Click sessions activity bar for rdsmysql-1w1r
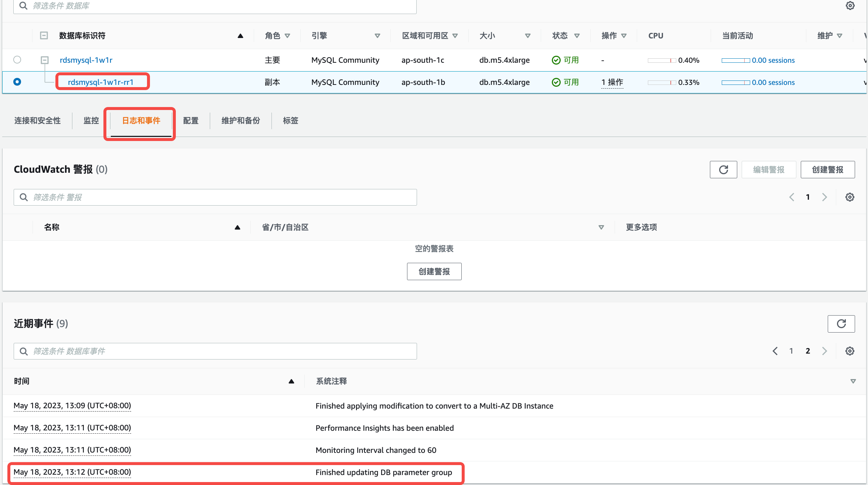The image size is (868, 485). click(735, 61)
